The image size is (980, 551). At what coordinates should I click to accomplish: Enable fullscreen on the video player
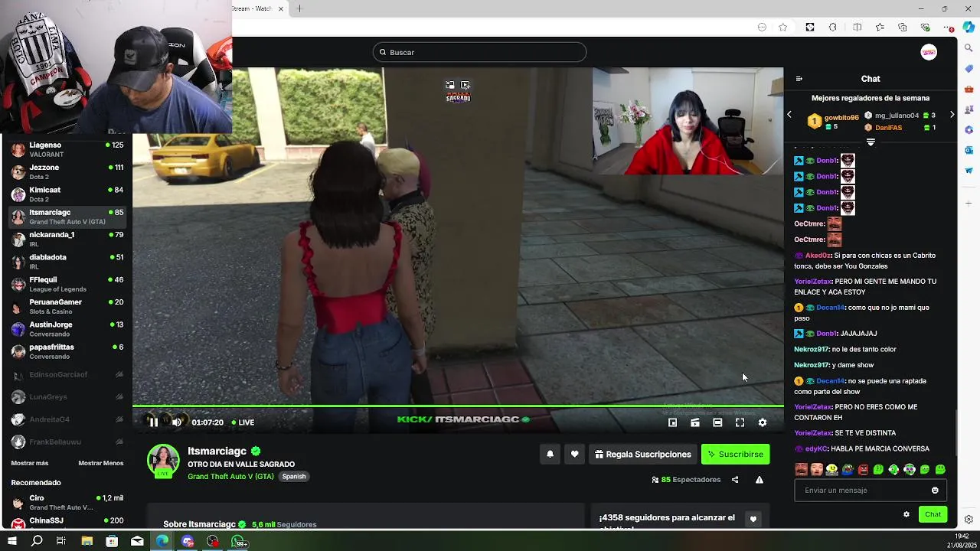point(740,422)
